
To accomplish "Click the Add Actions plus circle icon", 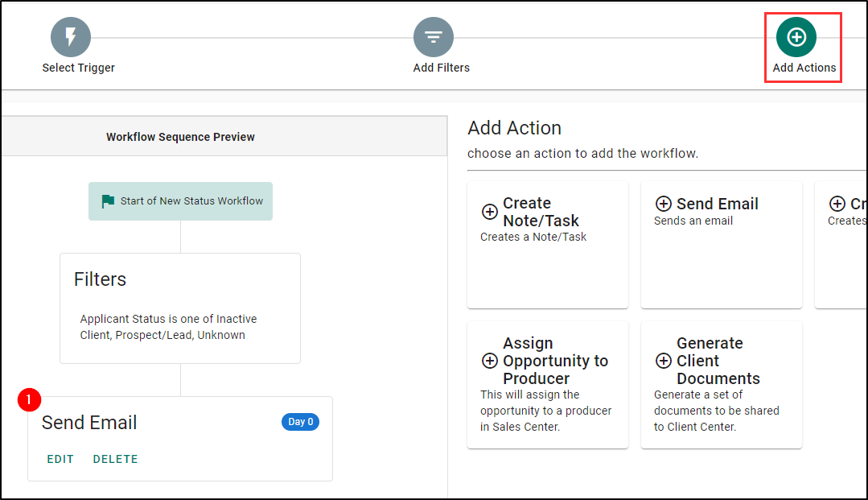I will [796, 37].
